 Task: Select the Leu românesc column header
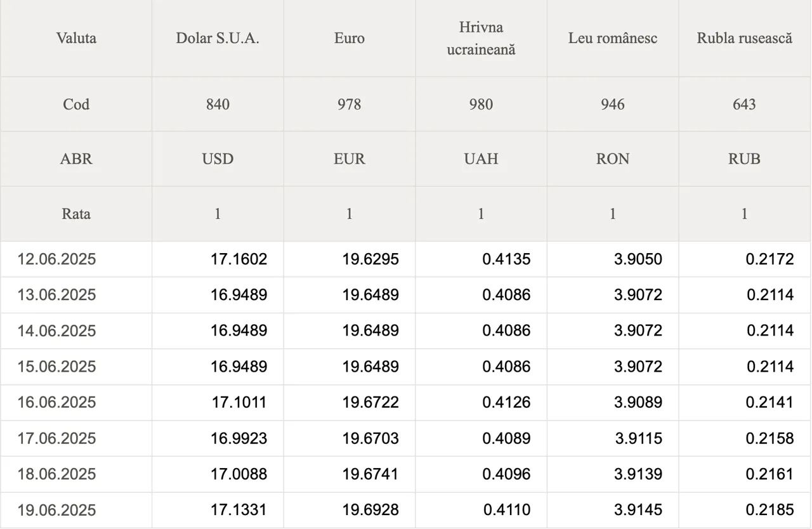pyautogui.click(x=613, y=38)
